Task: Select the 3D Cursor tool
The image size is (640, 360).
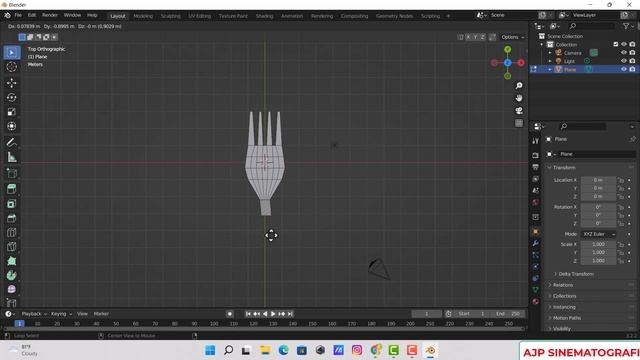Action: [11, 67]
